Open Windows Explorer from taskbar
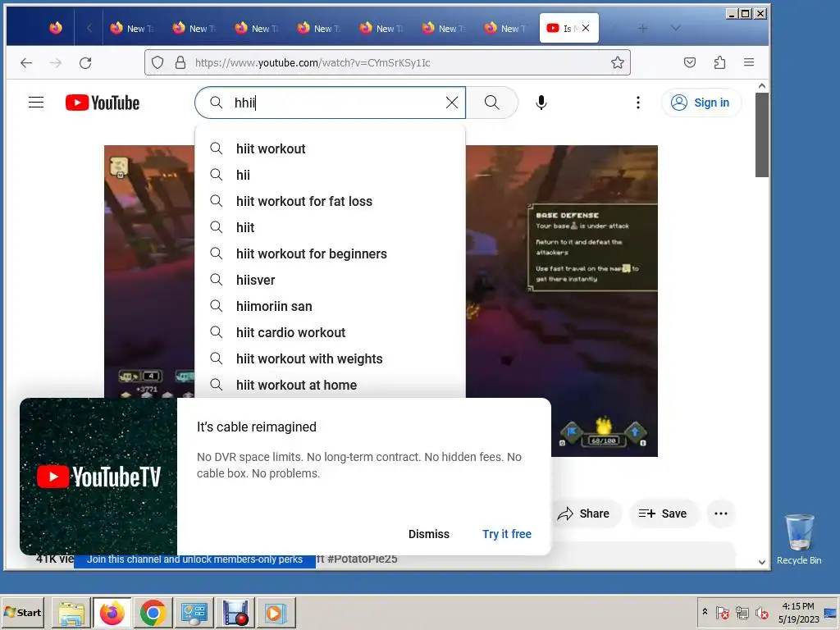 click(x=71, y=612)
